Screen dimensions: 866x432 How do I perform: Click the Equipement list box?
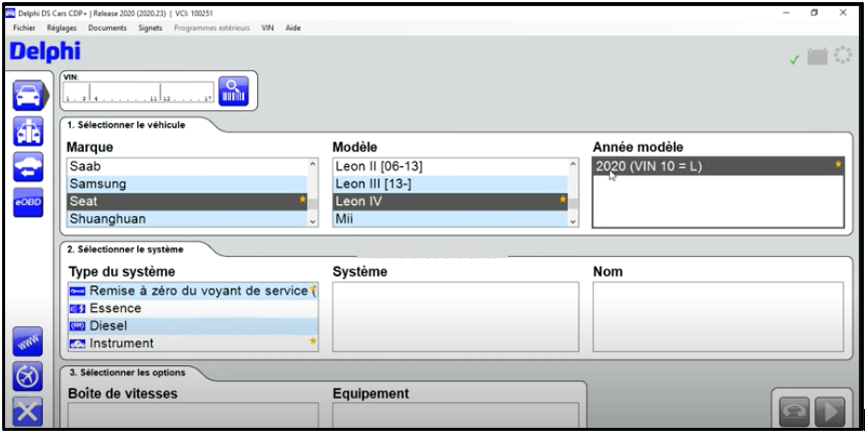456,415
